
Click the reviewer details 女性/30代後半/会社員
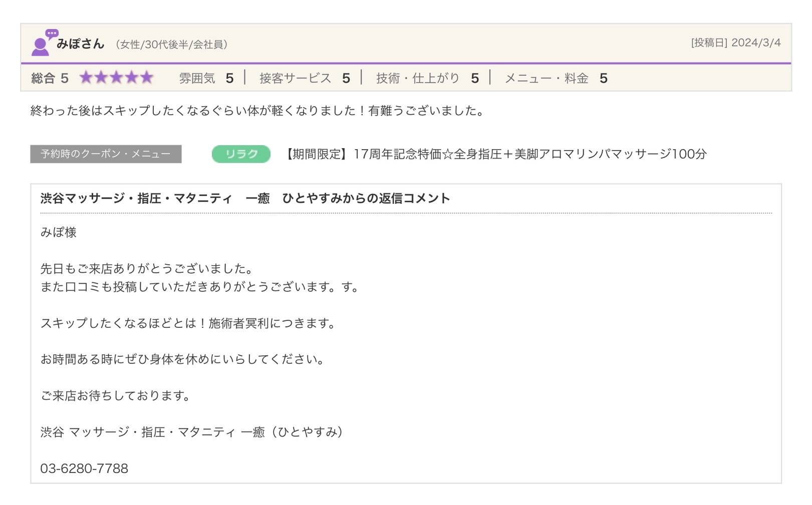(171, 45)
